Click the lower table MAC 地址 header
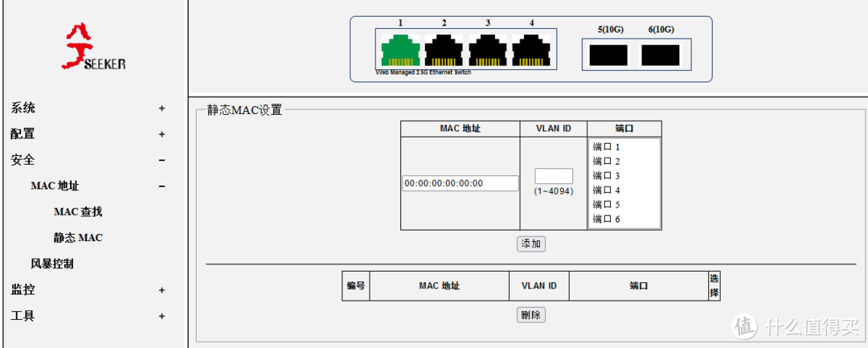868x348 pixels. coord(440,286)
